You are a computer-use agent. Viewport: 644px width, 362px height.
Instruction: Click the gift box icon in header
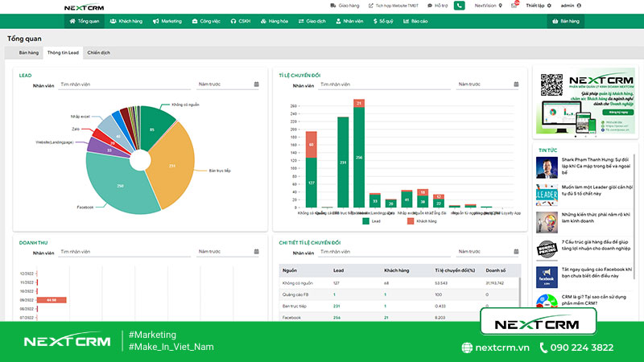pos(514,6)
